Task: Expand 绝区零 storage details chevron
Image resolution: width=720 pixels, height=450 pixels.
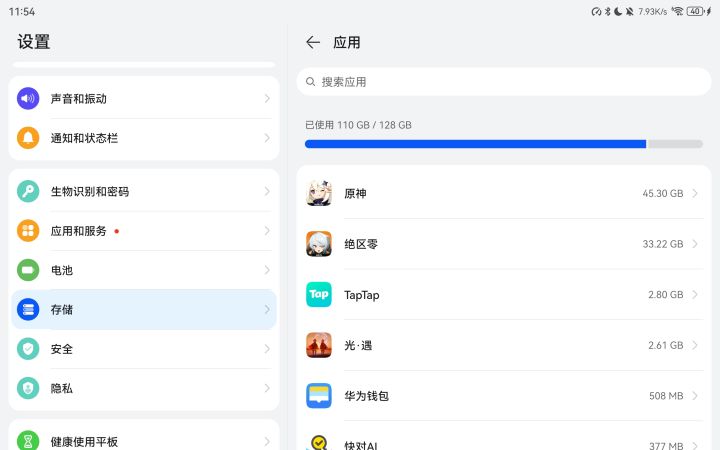Action: point(695,244)
